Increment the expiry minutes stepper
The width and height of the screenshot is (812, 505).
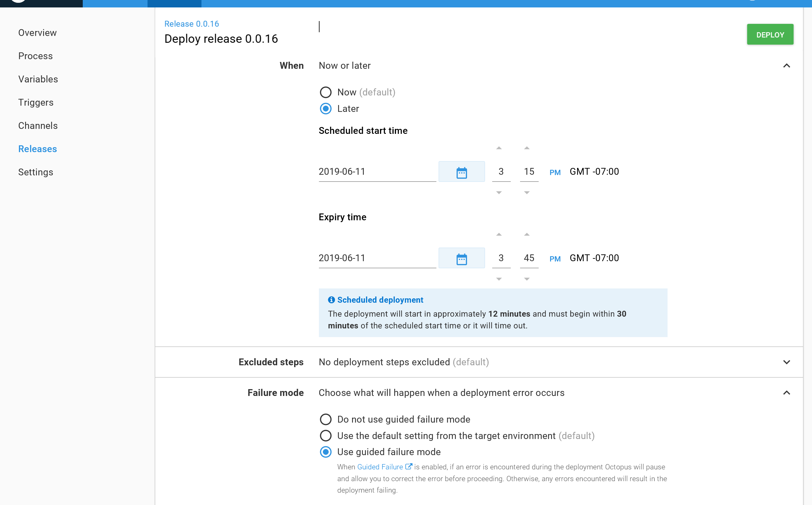coord(527,234)
